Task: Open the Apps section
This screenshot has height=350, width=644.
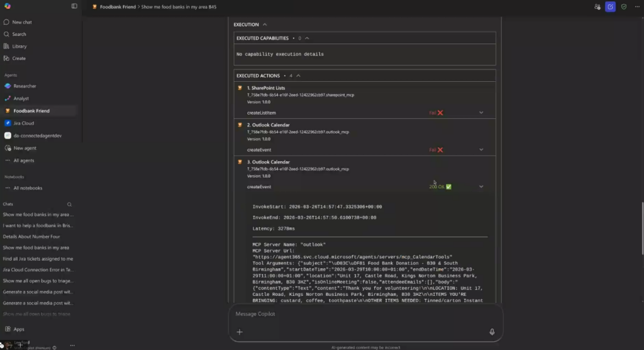Action: (x=19, y=329)
